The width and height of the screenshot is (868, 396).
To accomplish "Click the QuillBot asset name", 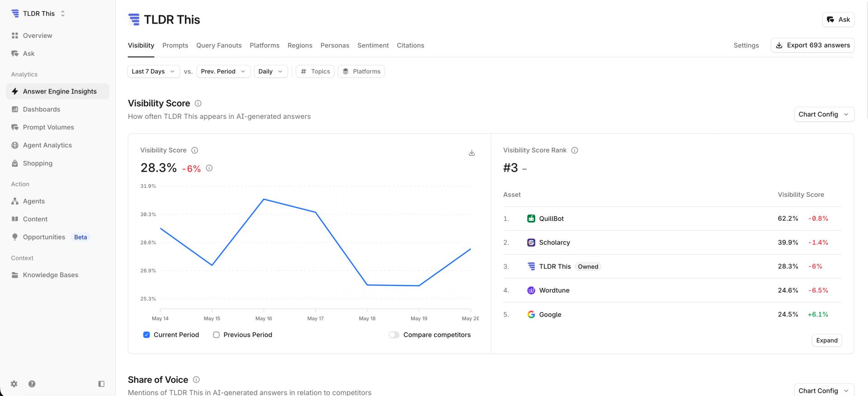I will [x=551, y=219].
